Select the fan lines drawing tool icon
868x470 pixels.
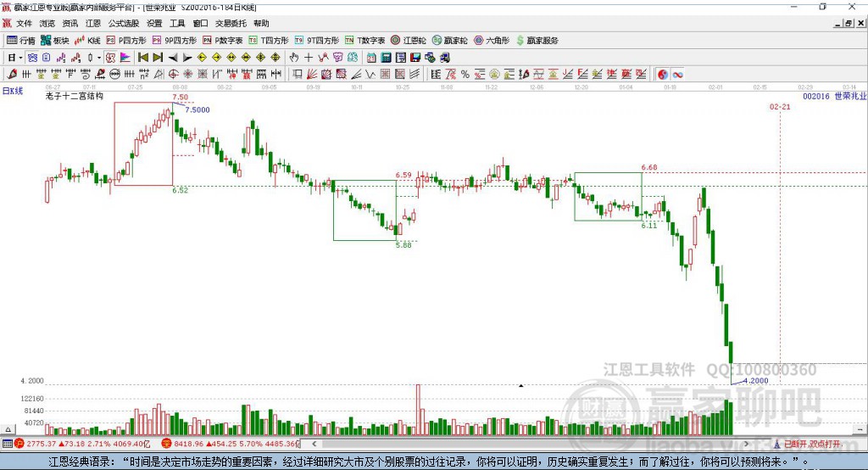click(x=312, y=75)
